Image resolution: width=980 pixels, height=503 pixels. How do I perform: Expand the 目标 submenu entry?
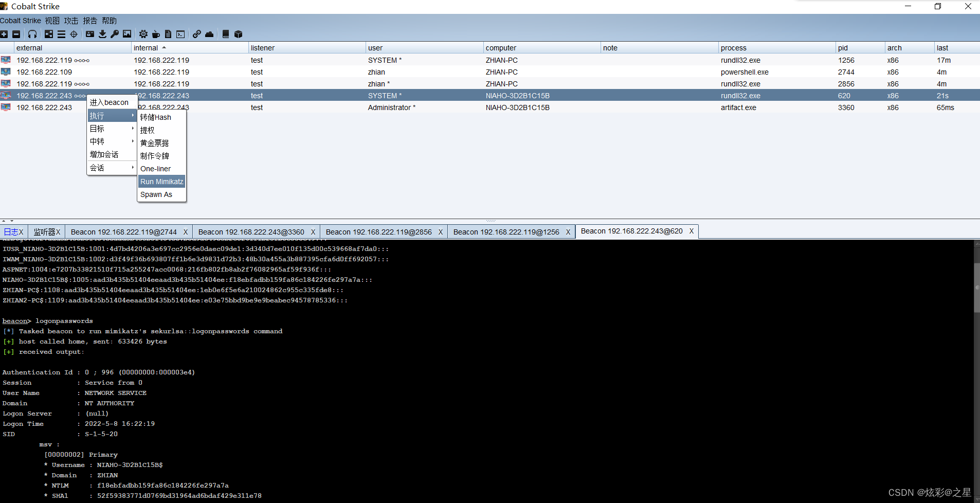point(112,129)
